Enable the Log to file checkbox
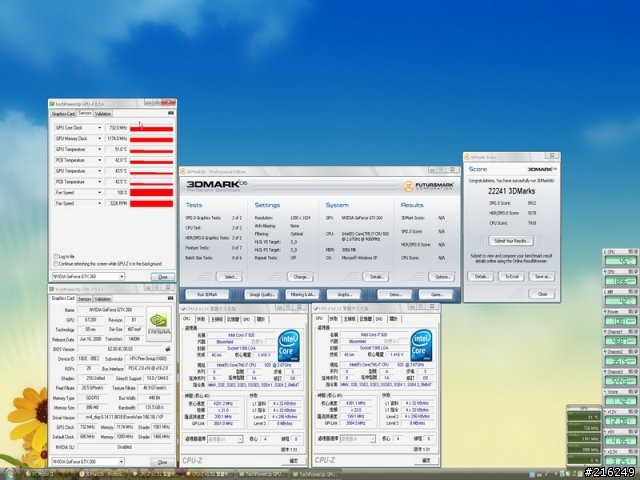The image size is (640, 480). 56,256
